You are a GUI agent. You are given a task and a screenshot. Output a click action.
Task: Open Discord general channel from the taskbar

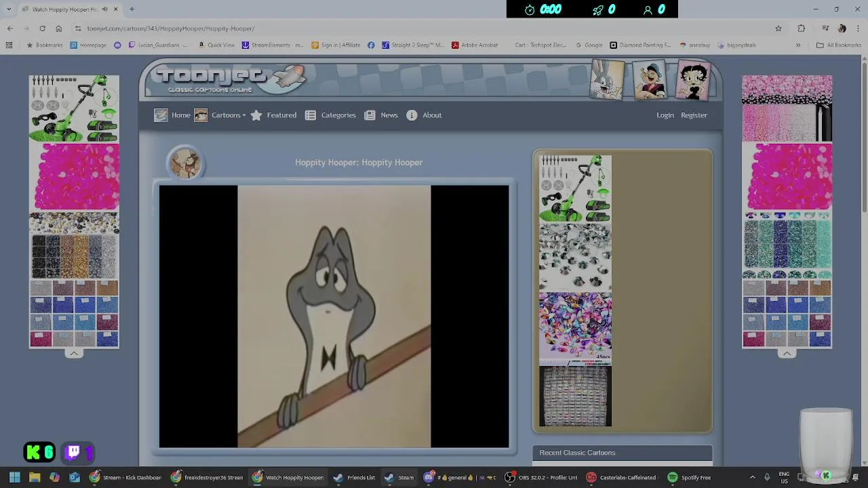(460, 477)
